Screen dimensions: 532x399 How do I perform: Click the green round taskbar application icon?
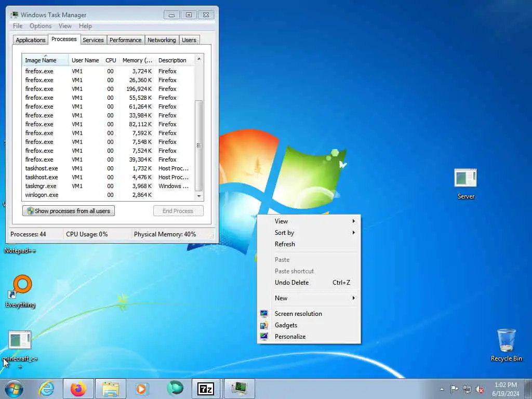175,389
